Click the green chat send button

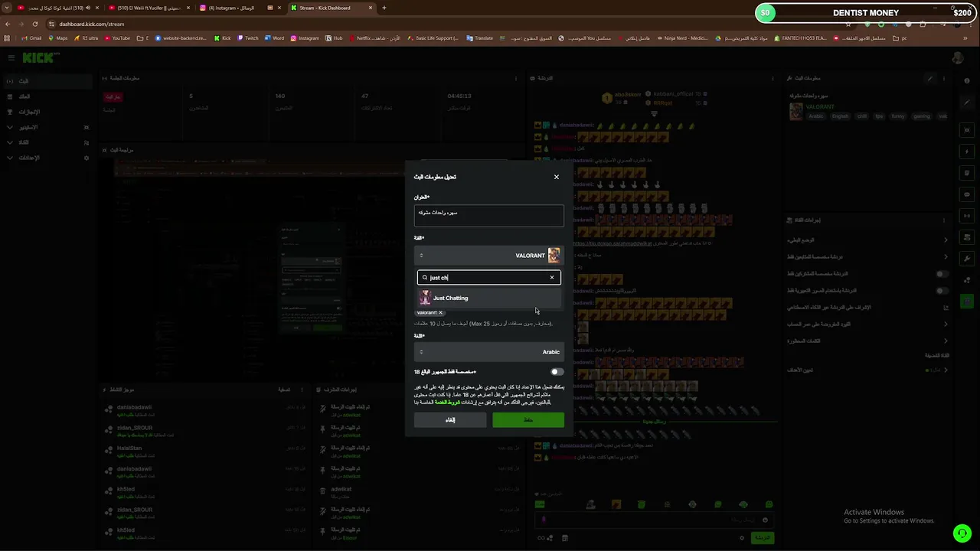(763, 538)
